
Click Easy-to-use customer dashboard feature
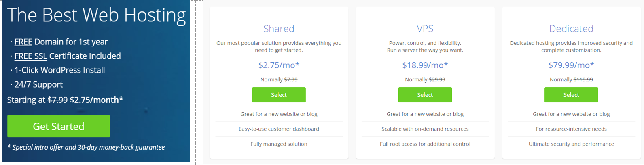pyautogui.click(x=279, y=129)
